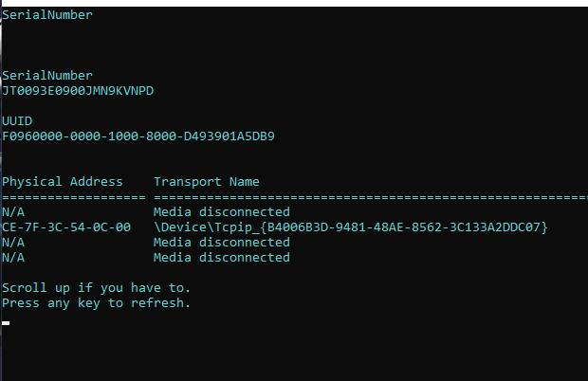
Task: Click the topmost SerialNumber heading
Action: point(47,15)
